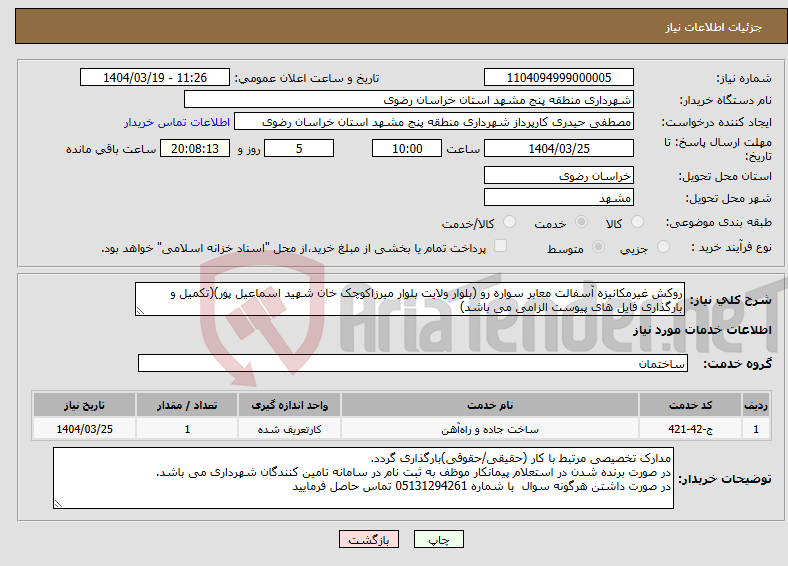Image resolution: width=788 pixels, height=566 pixels.
Task: Click the deadline date field 1404/03/25
Action: (558, 148)
